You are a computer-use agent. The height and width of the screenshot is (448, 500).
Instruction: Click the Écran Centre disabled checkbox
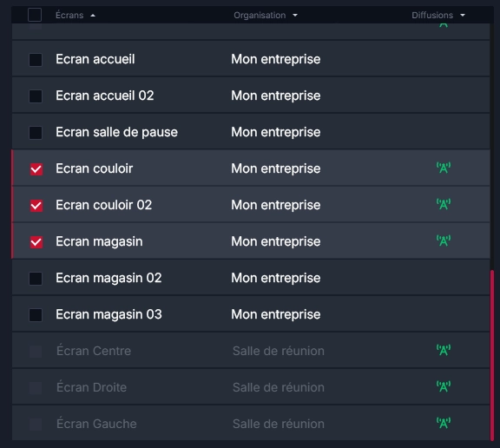click(x=36, y=352)
